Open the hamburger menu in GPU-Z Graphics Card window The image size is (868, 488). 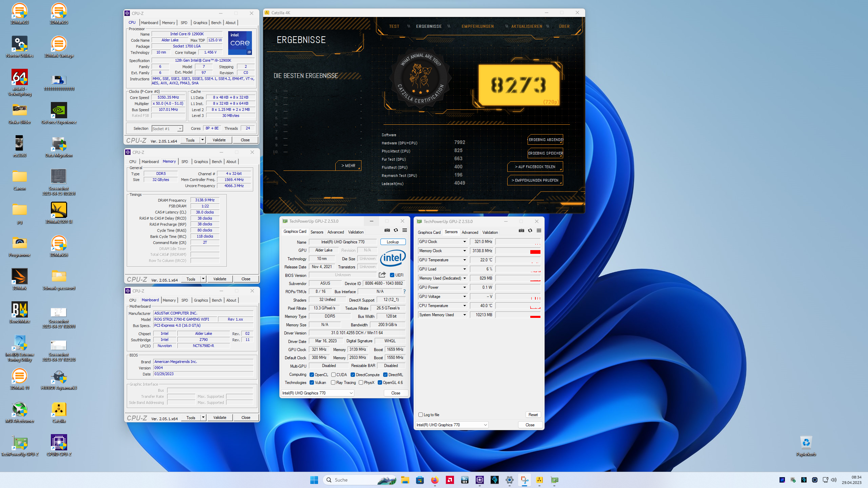tap(405, 230)
